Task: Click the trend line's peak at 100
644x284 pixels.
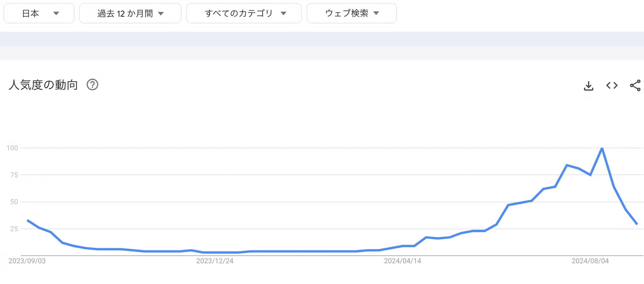Action: (602, 148)
